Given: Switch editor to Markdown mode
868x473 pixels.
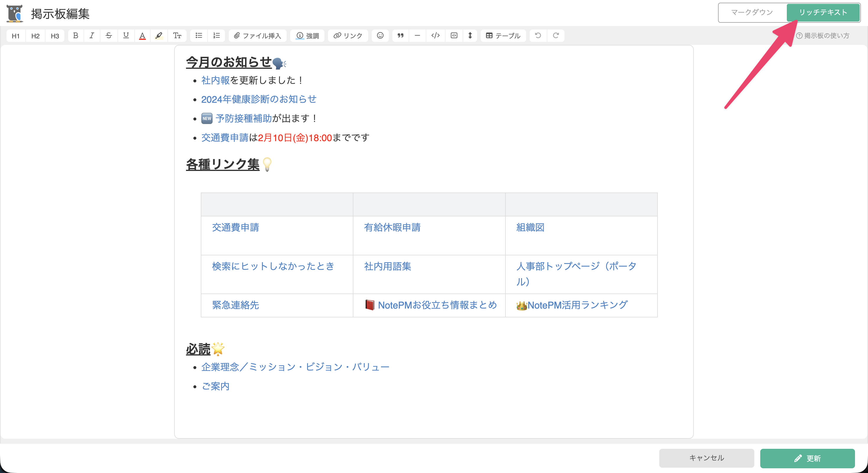Looking at the screenshot, I should click(x=752, y=12).
